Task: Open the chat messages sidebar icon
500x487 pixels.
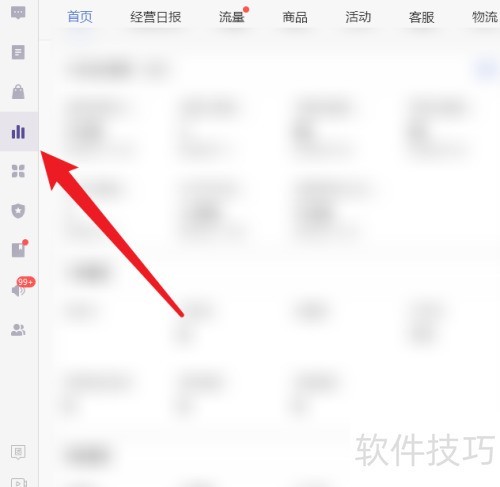Action: (18, 13)
